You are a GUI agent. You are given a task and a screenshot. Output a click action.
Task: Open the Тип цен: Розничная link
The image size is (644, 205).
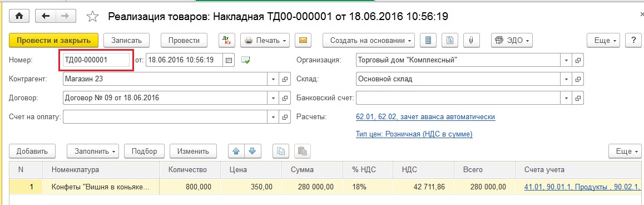(414, 134)
